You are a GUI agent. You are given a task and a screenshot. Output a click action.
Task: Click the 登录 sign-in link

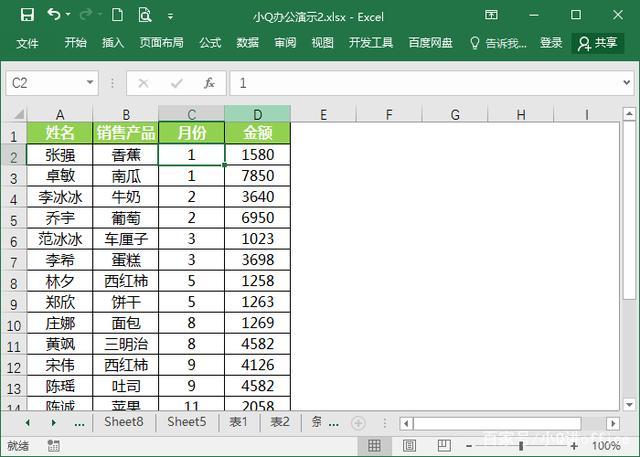click(551, 42)
